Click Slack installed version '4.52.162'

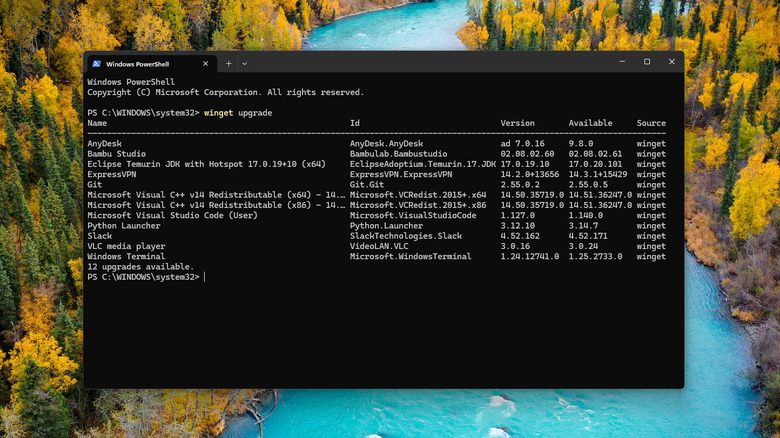[520, 236]
